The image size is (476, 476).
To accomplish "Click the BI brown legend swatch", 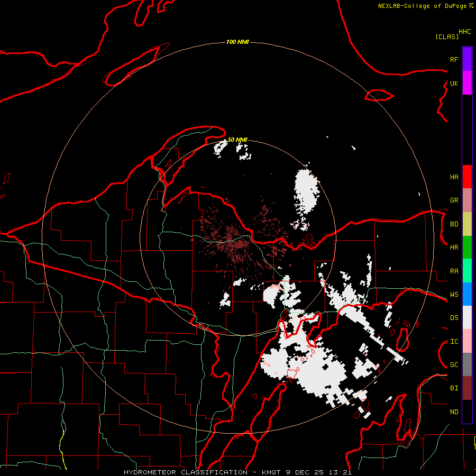I will (x=467, y=388).
